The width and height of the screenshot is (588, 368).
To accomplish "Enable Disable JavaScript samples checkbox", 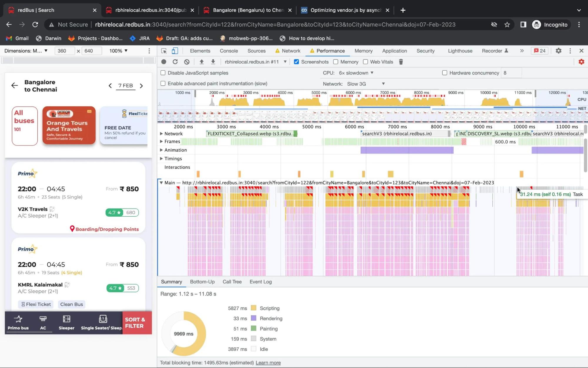I will click(x=163, y=72).
